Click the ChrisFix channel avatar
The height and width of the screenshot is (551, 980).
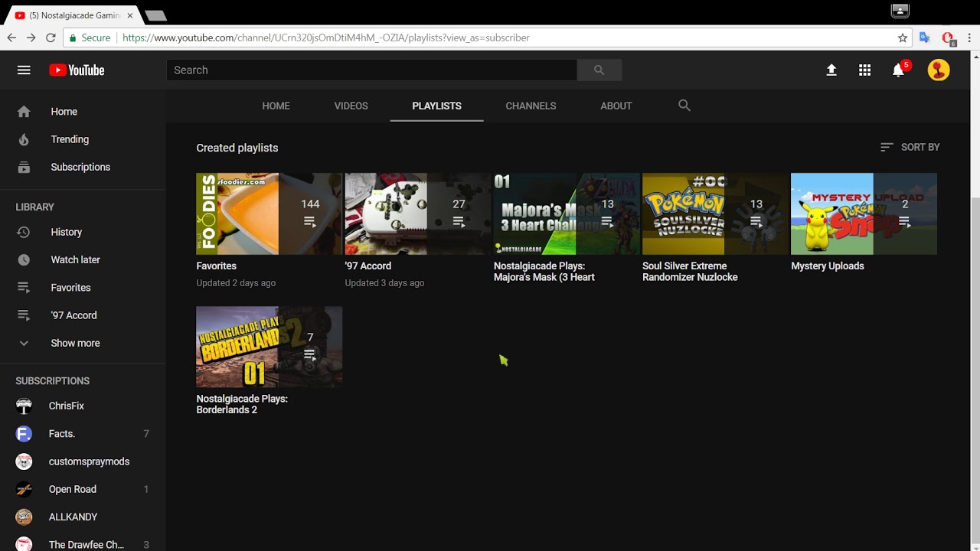point(24,406)
